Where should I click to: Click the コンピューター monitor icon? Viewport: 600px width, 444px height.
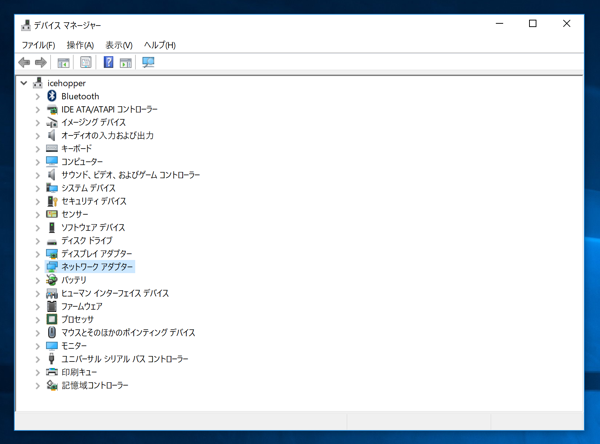(x=52, y=162)
